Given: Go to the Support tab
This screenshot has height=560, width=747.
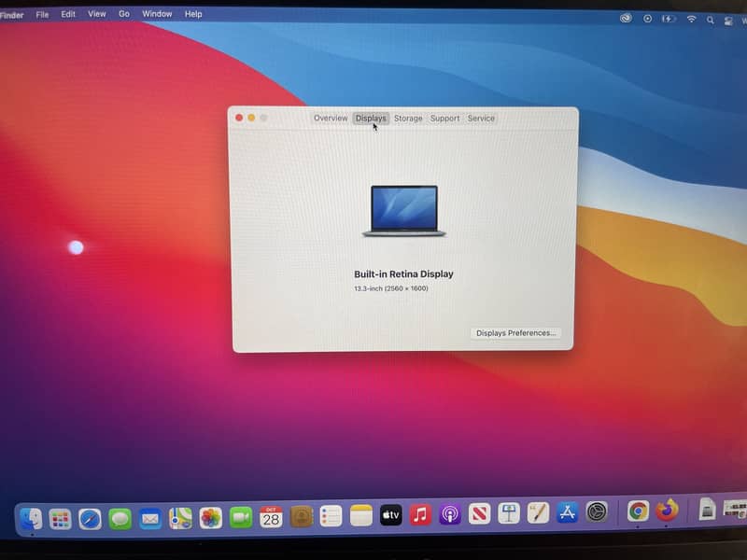Looking at the screenshot, I should point(445,119).
